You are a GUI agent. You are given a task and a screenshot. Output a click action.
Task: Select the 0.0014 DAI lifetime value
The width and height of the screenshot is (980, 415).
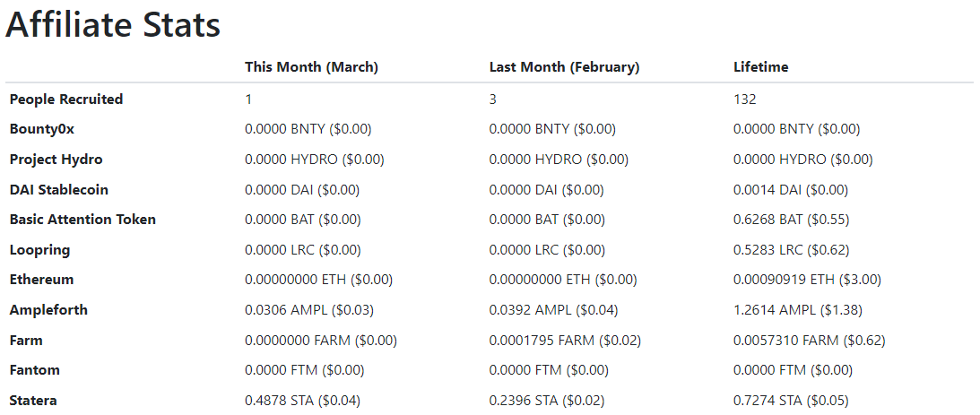[x=791, y=189]
